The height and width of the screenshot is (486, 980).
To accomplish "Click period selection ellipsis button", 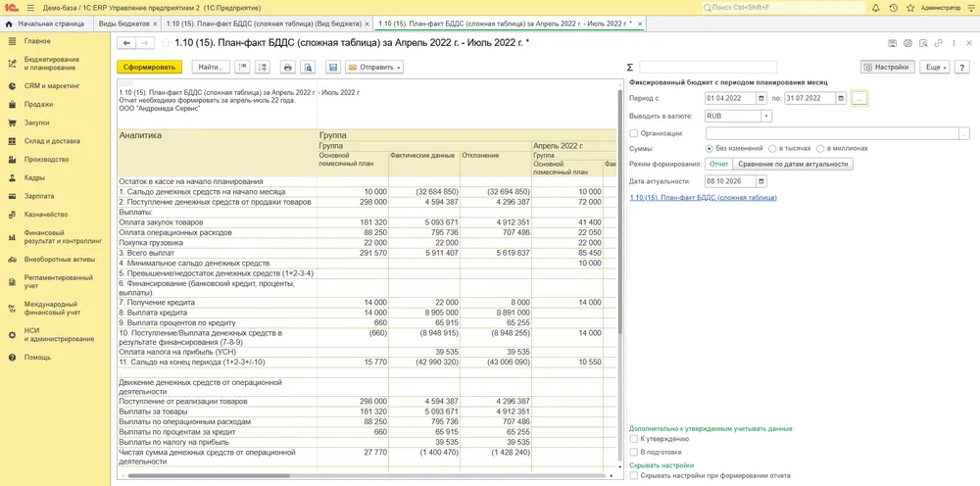I will 859,99.
